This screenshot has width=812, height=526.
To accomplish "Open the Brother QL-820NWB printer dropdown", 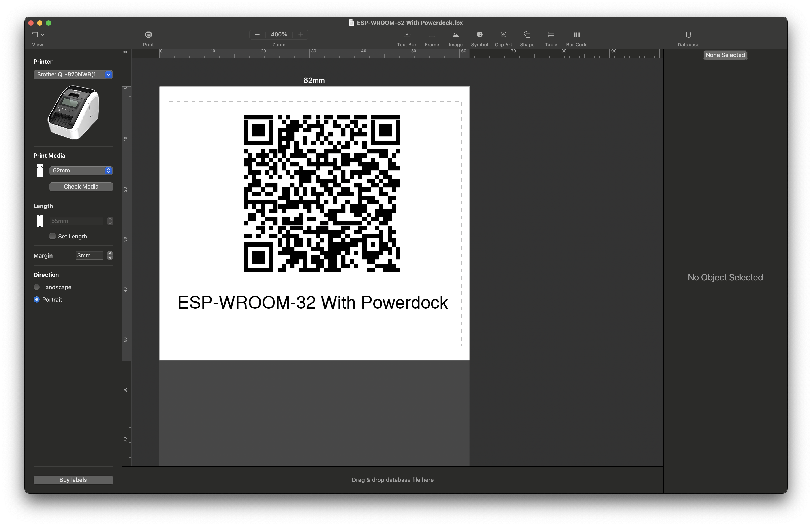I will 73,74.
